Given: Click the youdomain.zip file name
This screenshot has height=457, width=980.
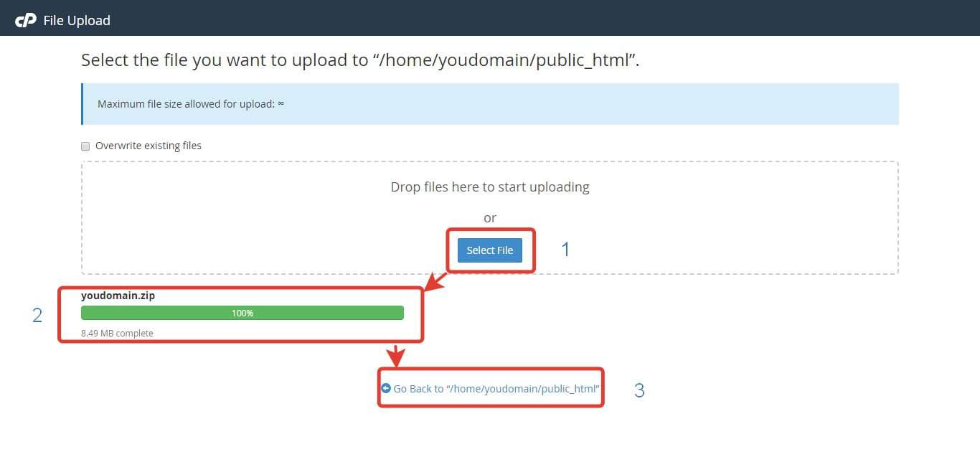Looking at the screenshot, I should [x=118, y=295].
